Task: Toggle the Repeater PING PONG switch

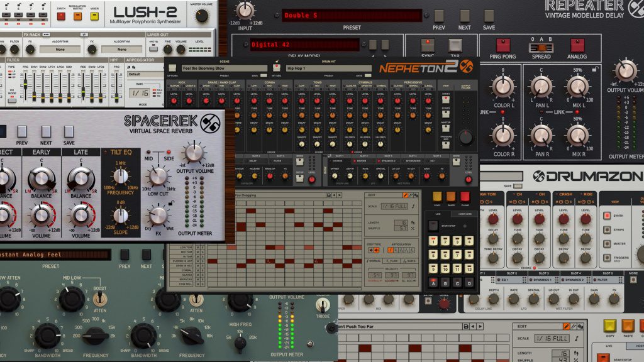Action: coord(503,45)
